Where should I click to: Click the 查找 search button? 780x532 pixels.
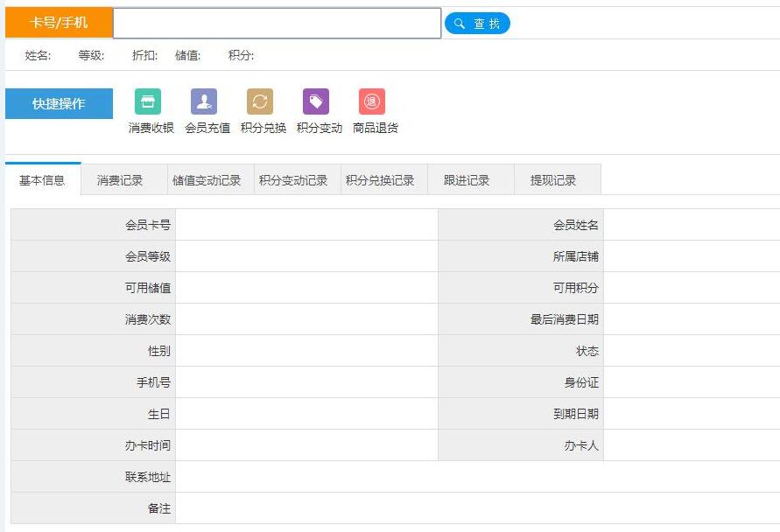479,23
